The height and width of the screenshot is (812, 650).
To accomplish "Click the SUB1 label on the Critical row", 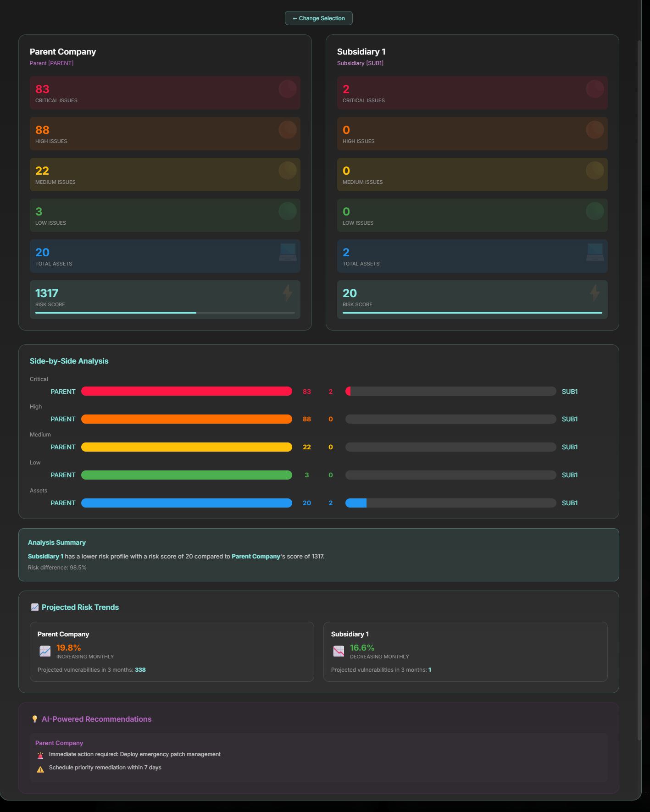I will [570, 392].
